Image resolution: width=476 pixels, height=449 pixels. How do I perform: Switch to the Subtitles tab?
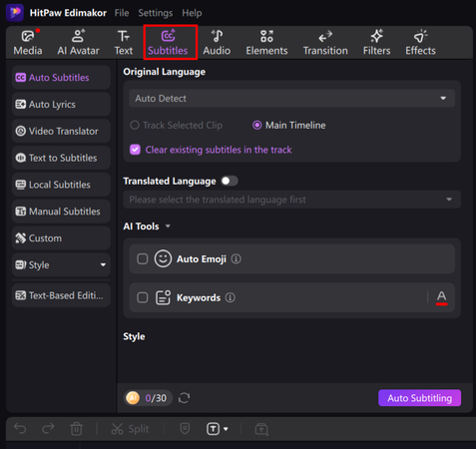coord(168,43)
